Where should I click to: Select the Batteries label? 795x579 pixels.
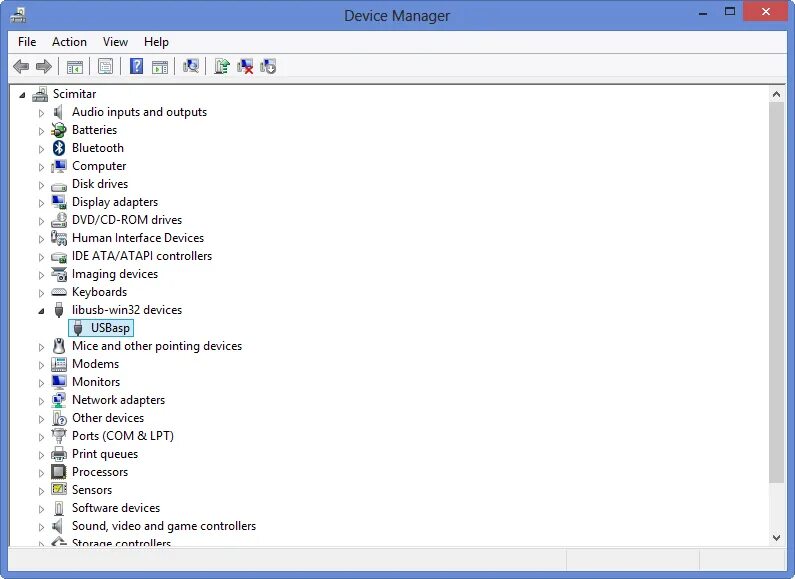[94, 130]
